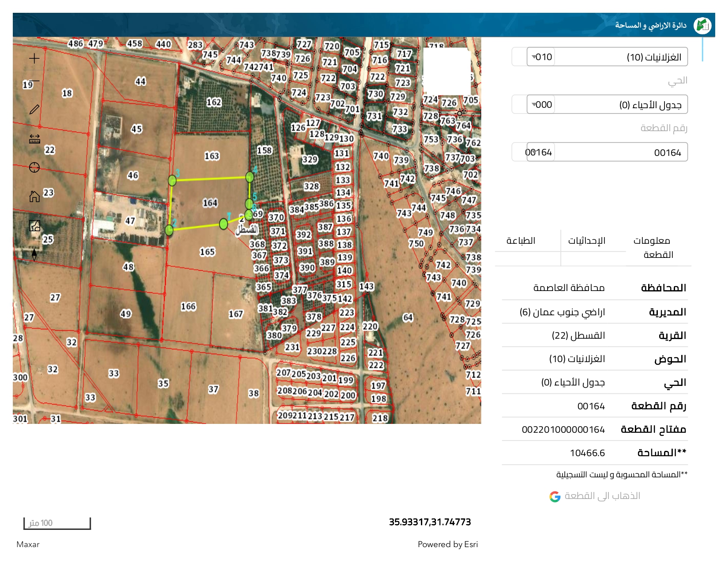Open the الإحداثيات coordinates tab
728x563 pixels.
click(586, 241)
